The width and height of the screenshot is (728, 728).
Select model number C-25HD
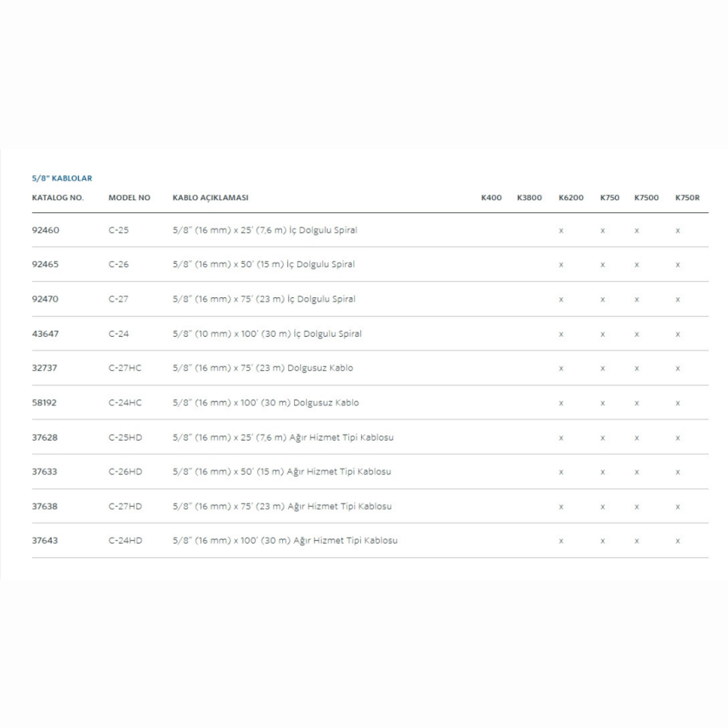(125, 438)
